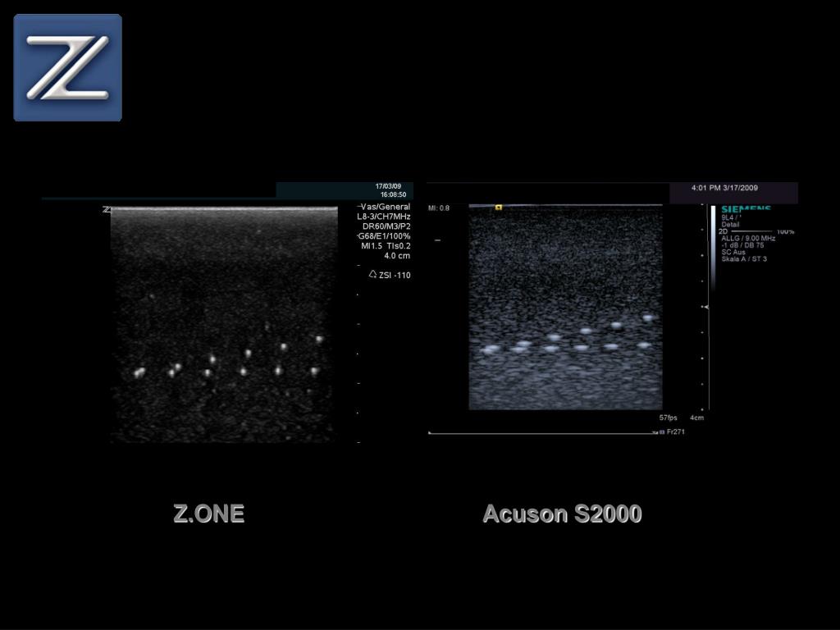Click the Z logo in the corner
Image resolution: width=840 pixels, height=630 pixels.
[68, 68]
